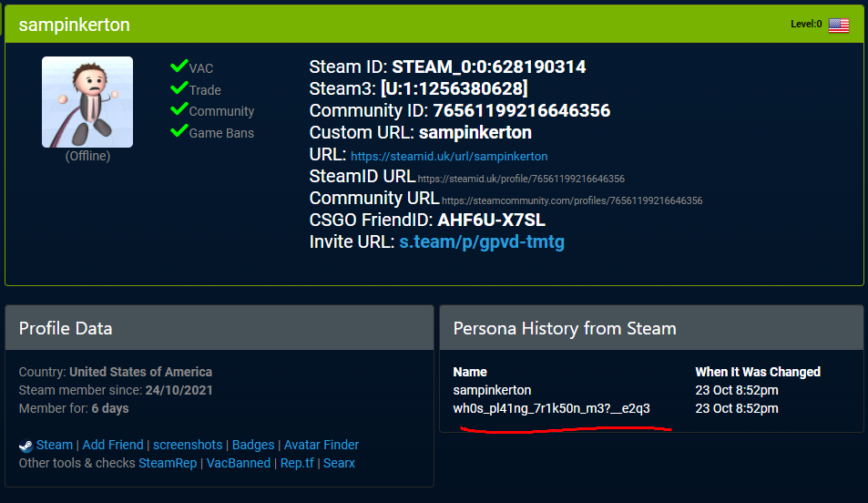The width and height of the screenshot is (868, 503).
Task: Open the Rep.tf check link
Action: pyautogui.click(x=297, y=463)
